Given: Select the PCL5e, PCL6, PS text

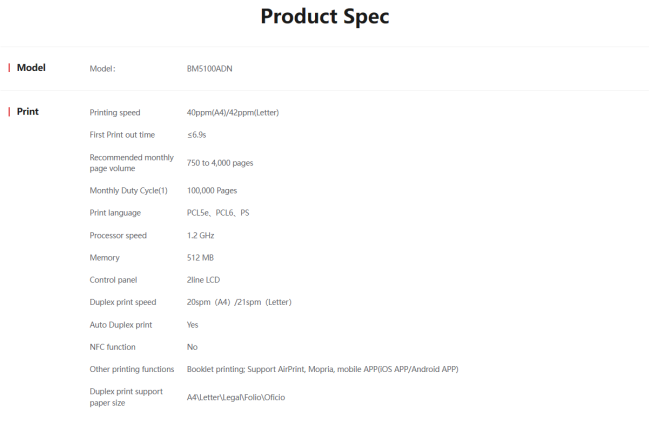Looking at the screenshot, I should 218,213.
